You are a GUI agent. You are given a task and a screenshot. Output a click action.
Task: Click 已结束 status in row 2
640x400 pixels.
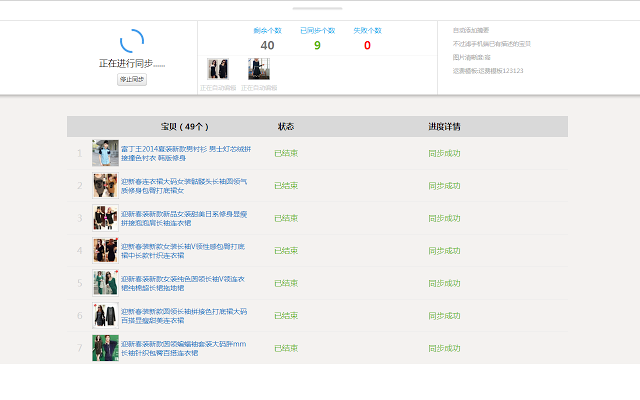point(286,186)
